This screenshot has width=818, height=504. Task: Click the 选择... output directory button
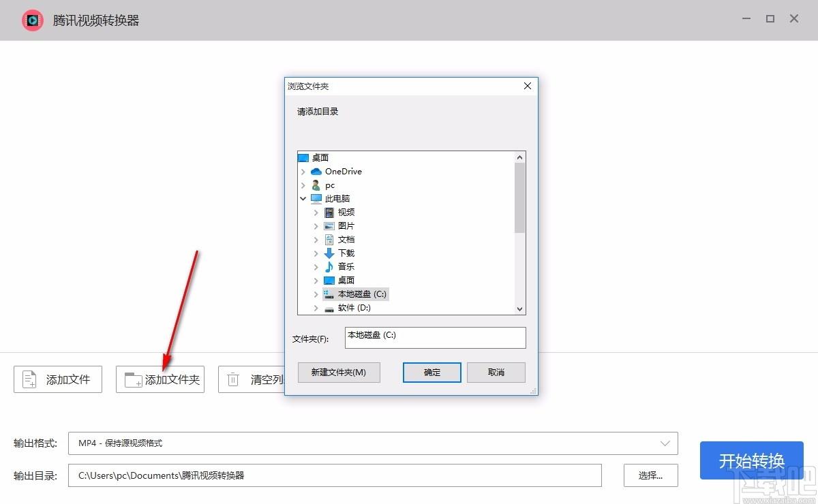pyautogui.click(x=651, y=475)
